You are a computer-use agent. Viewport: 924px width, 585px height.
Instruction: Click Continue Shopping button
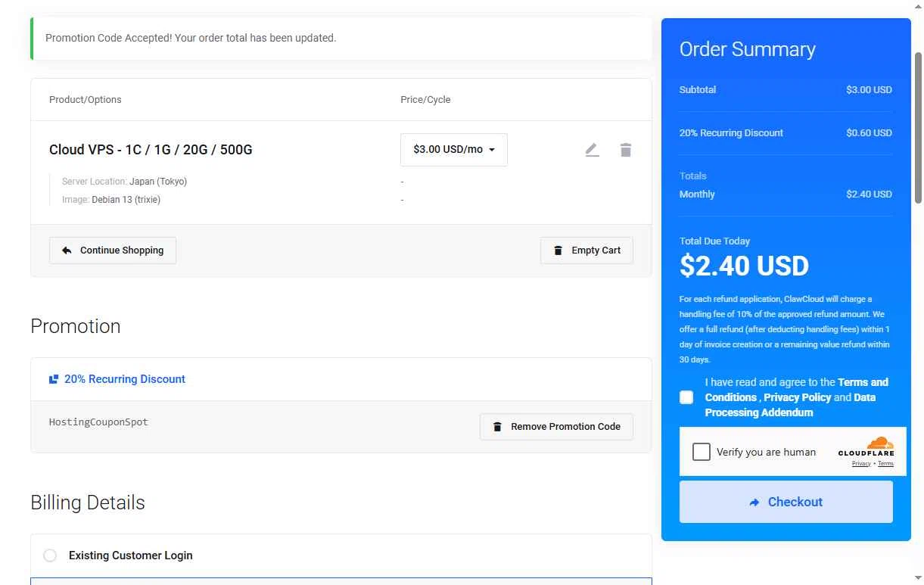(113, 250)
